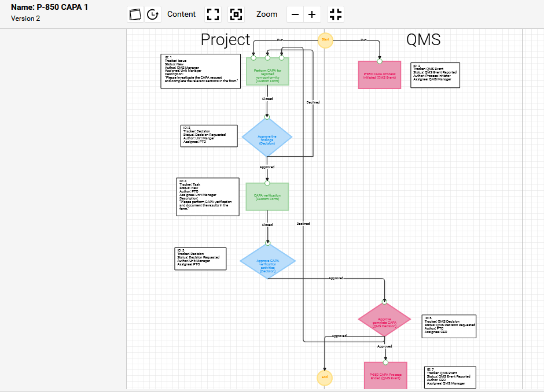The width and height of the screenshot is (544, 392).
Task: Zoom out with the minus button
Action: click(295, 14)
